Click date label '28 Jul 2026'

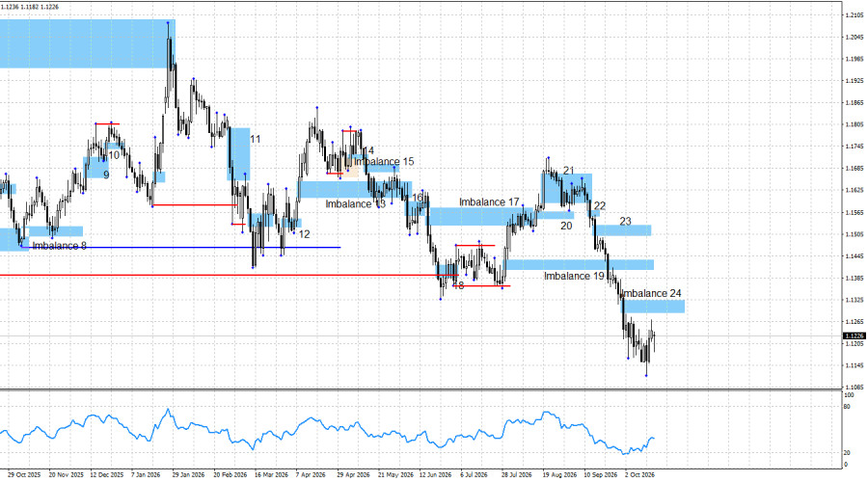pos(517,475)
